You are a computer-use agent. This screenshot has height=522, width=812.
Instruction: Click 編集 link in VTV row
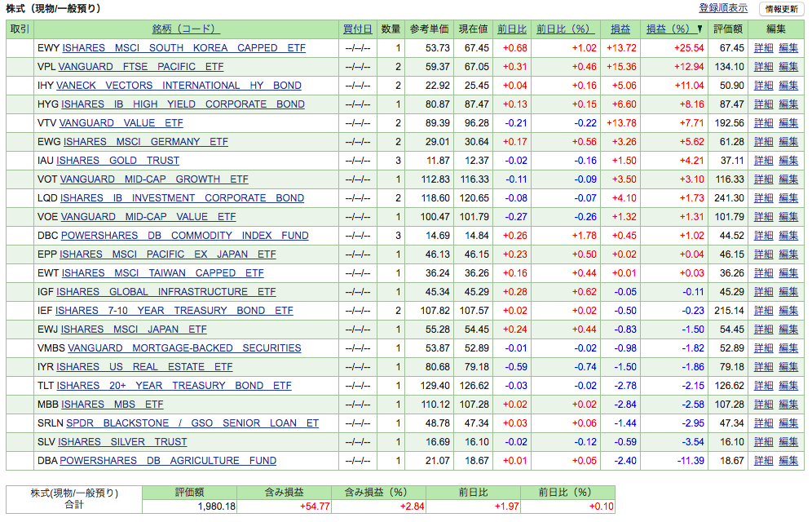click(x=788, y=122)
